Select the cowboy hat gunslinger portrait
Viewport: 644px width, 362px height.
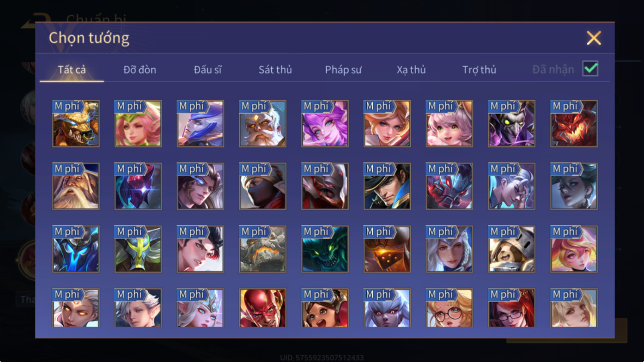387,186
